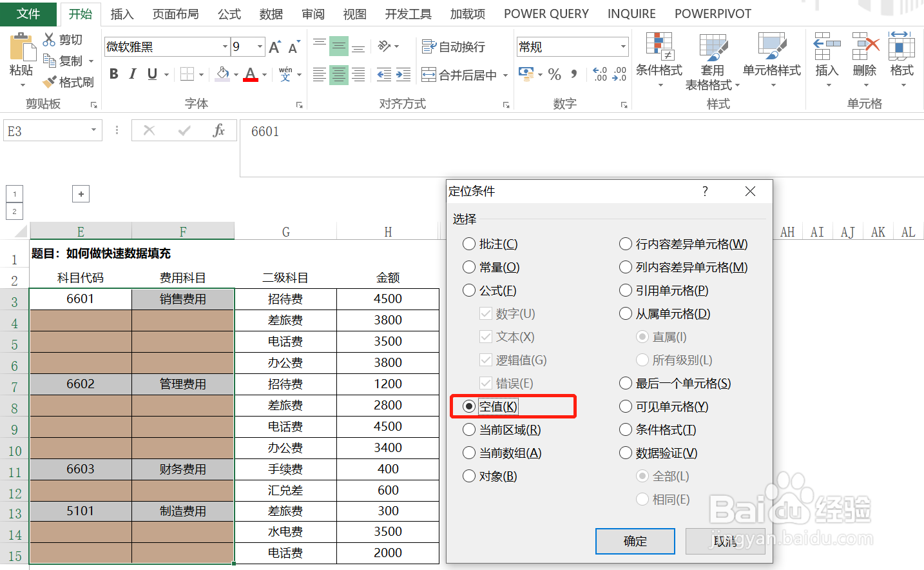
Task: Click the formula bar fx insert function icon
Action: [218, 131]
